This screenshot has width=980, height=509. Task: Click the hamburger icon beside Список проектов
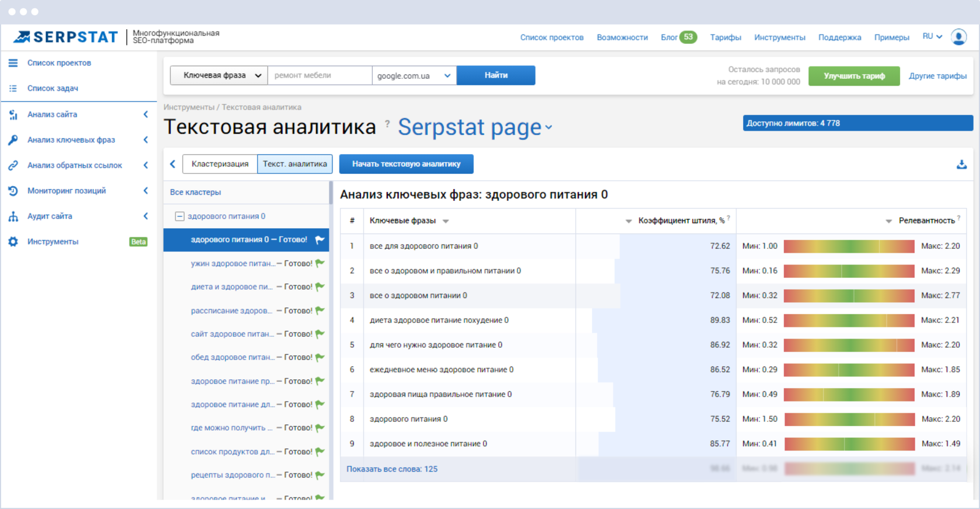pos(13,63)
